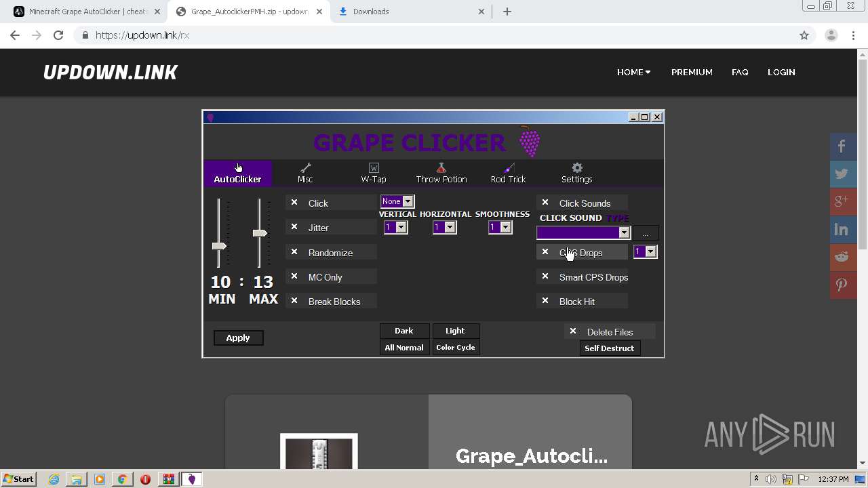Image resolution: width=868 pixels, height=488 pixels.
Task: Expand the Vertical value dropdown
Action: [x=395, y=227]
